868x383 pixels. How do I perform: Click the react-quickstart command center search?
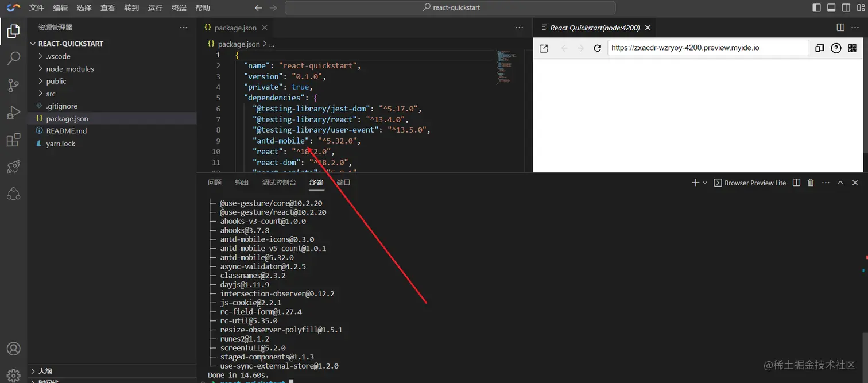click(x=450, y=8)
